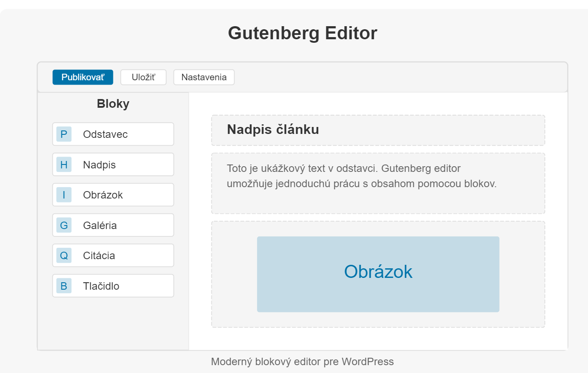
Task: Pick the Obrázok block label in sidebar
Action: (x=103, y=195)
